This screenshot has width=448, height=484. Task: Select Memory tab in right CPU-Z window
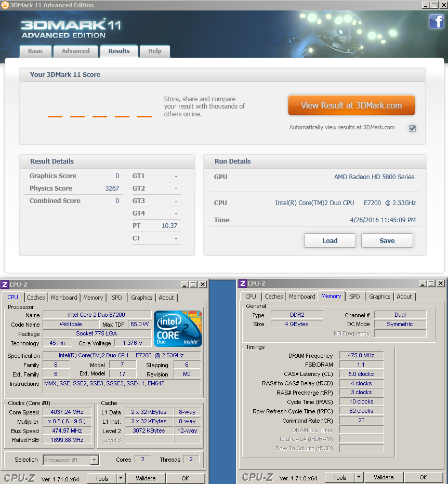[x=331, y=296]
